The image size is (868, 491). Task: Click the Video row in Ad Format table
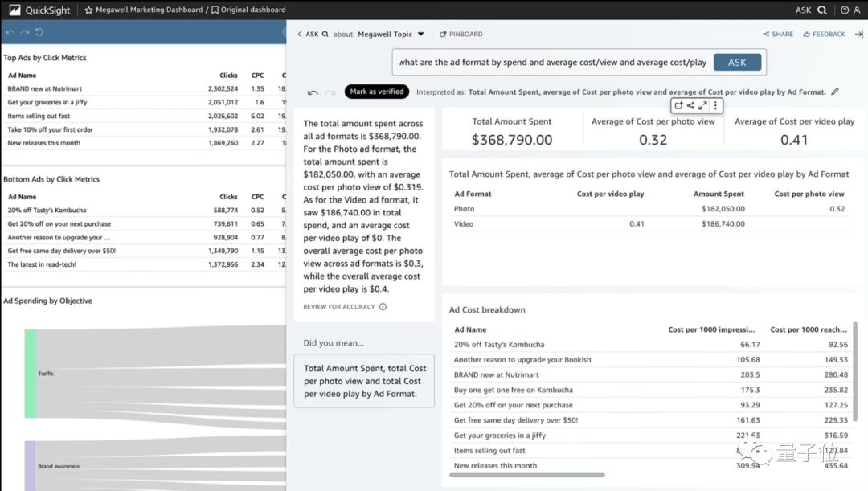649,223
